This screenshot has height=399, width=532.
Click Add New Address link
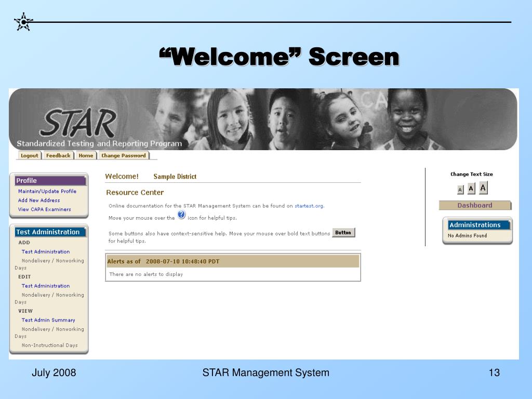pos(39,201)
